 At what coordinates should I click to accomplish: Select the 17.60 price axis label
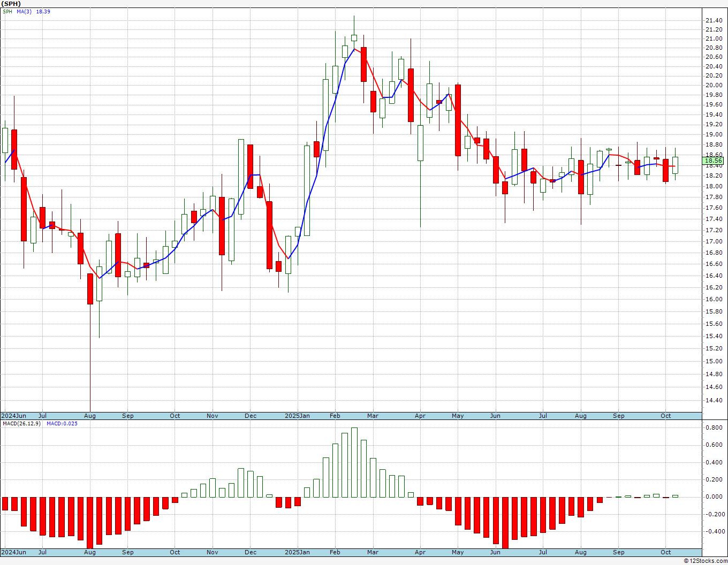click(714, 208)
